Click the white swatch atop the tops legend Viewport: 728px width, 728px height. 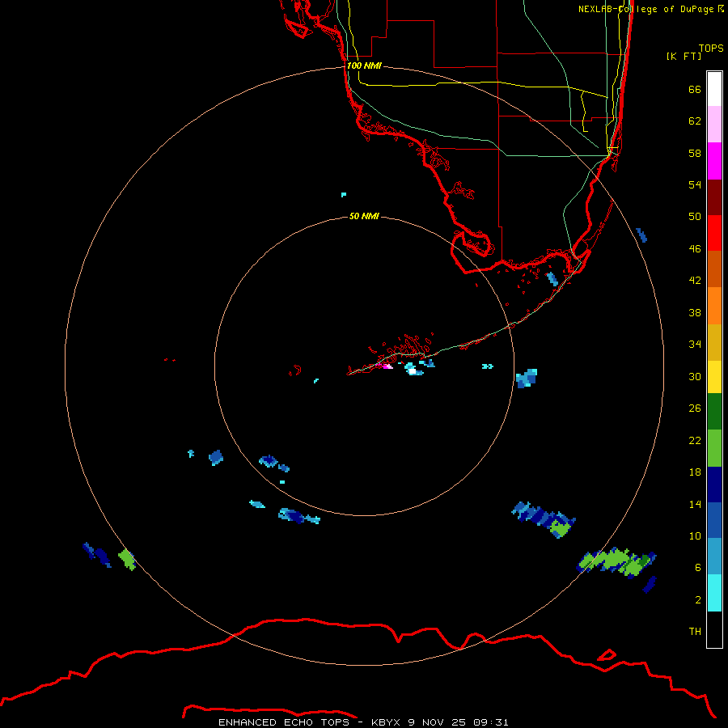pos(714,89)
